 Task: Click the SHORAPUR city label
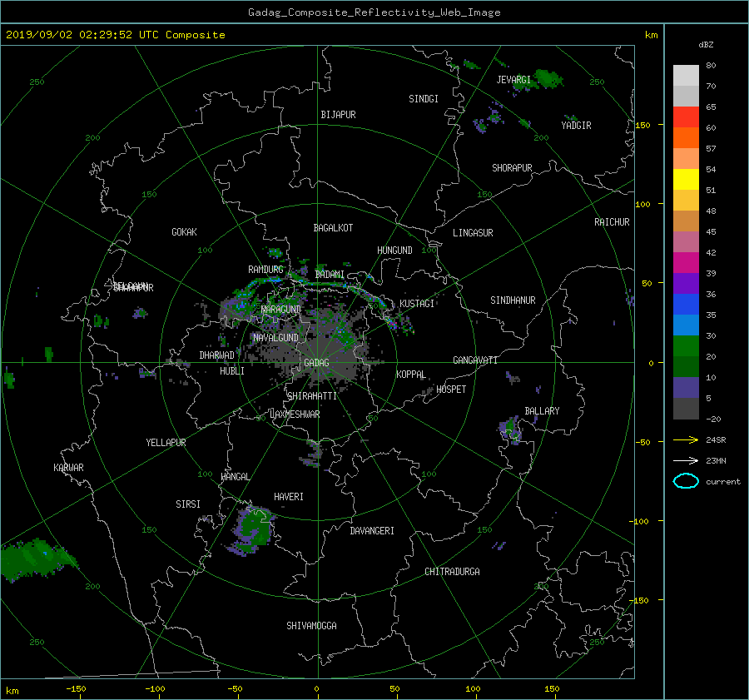pos(512,168)
